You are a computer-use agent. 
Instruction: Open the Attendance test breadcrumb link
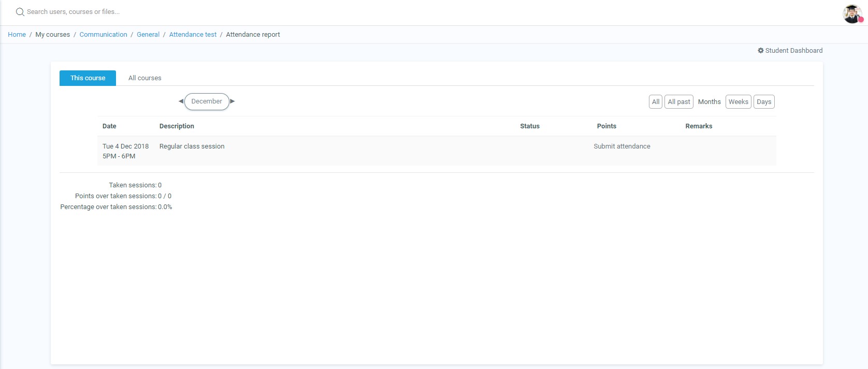tap(193, 35)
